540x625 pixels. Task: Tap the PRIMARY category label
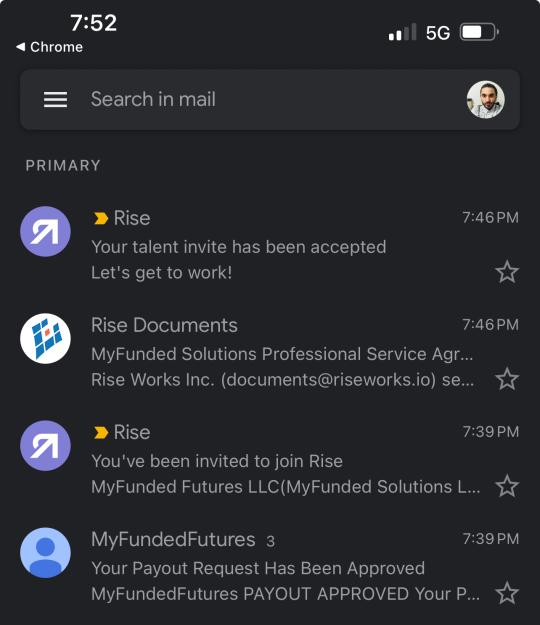[x=63, y=165]
